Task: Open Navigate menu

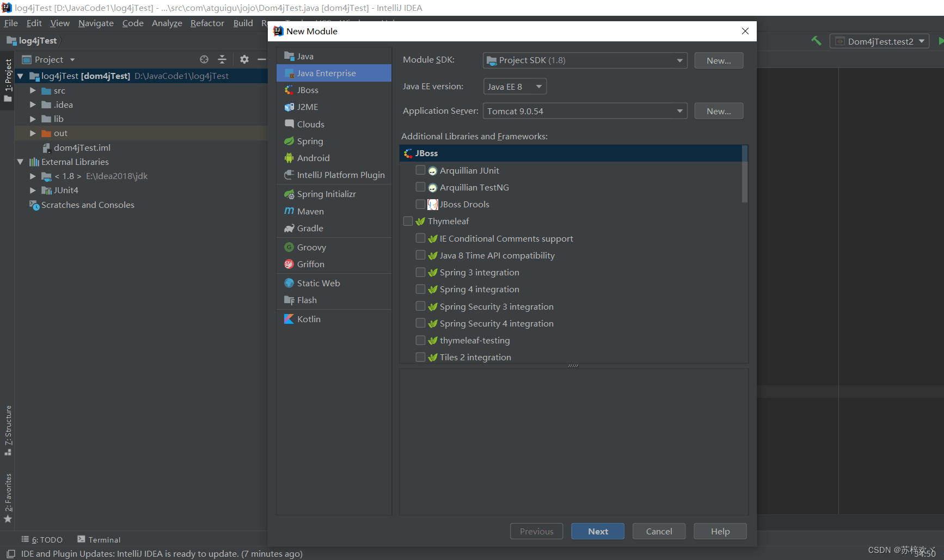Action: [x=96, y=23]
